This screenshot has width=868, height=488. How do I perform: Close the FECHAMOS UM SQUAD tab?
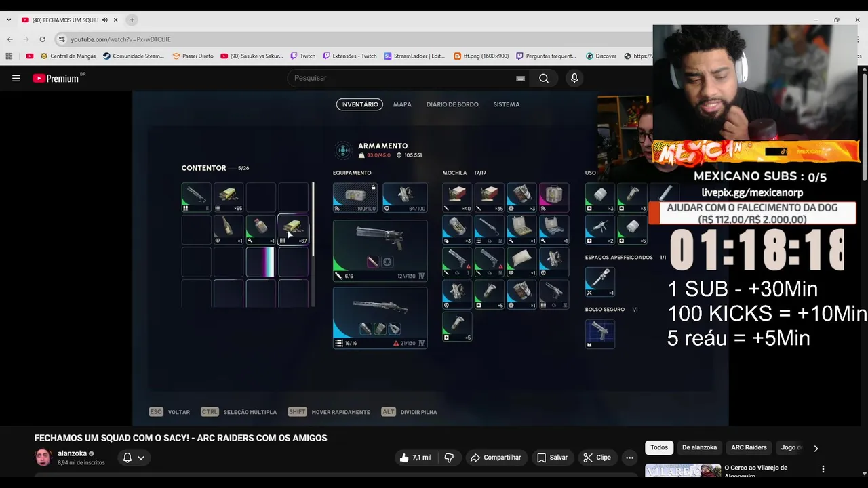point(116,20)
